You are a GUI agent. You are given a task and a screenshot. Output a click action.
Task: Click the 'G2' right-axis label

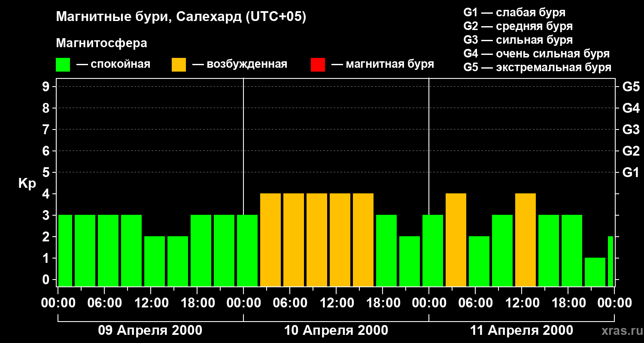pos(631,151)
